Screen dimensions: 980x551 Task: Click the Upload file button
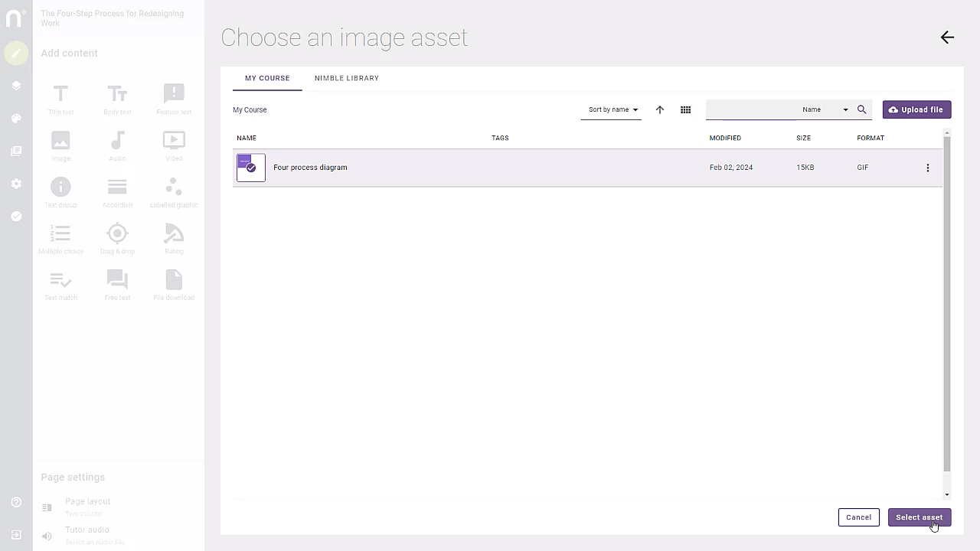[916, 109]
